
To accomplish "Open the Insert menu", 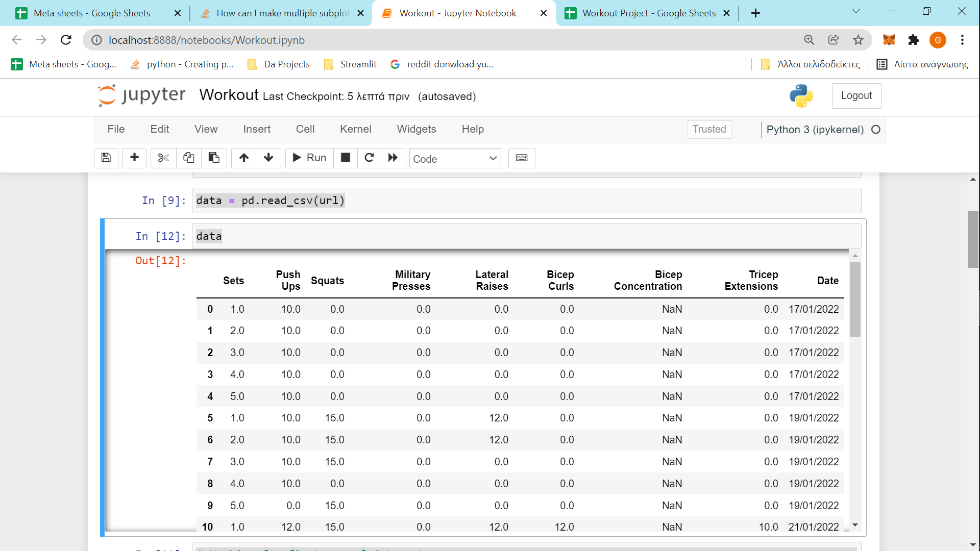I will (257, 129).
